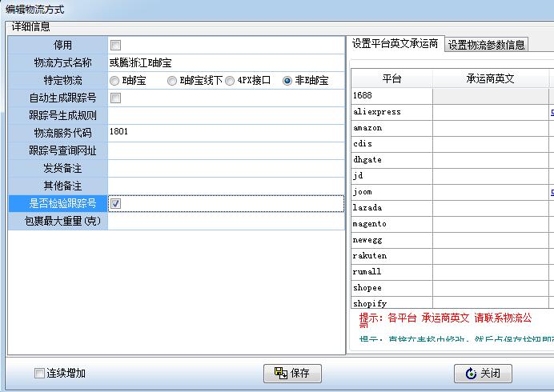Tick the 连续增加 checkbox
Screen dimensions: 554x392
pos(39,373)
